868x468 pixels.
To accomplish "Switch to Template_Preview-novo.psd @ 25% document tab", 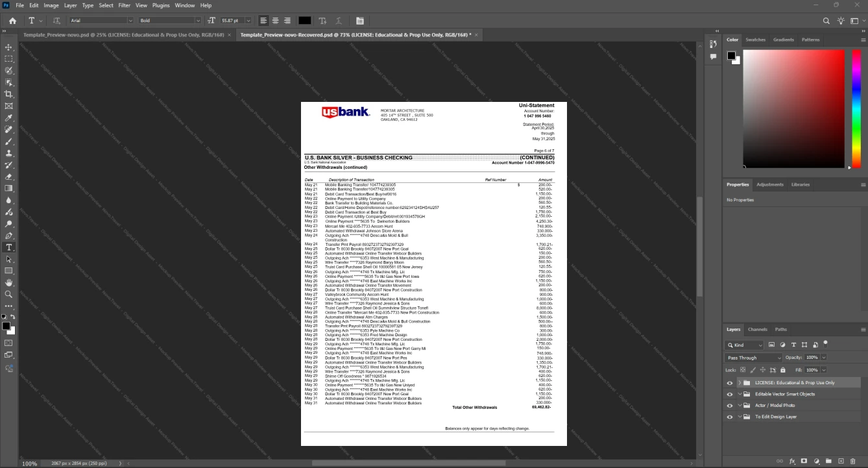I will click(123, 34).
